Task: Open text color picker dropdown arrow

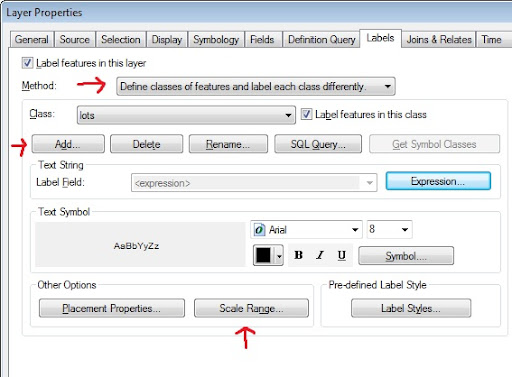Action: click(x=279, y=256)
